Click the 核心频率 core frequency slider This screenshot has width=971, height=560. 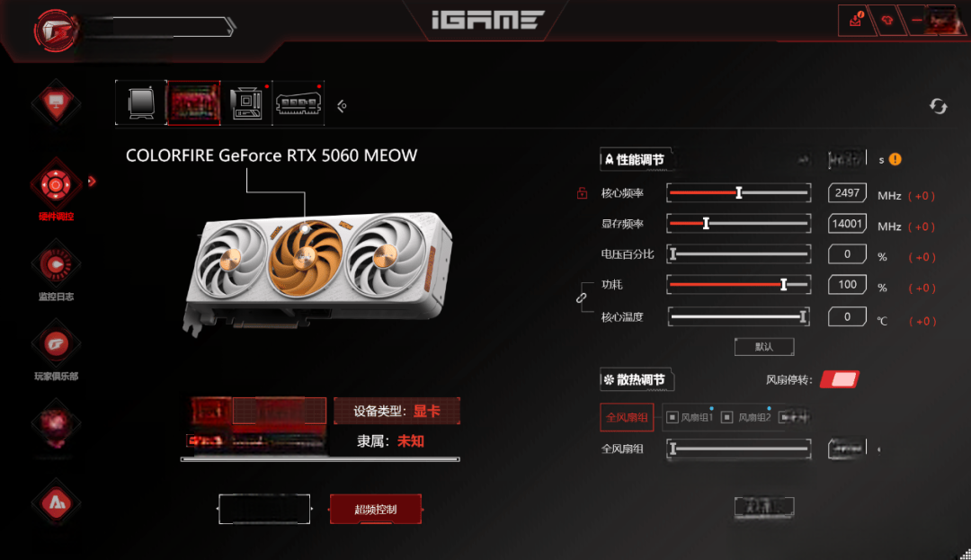[739, 193]
